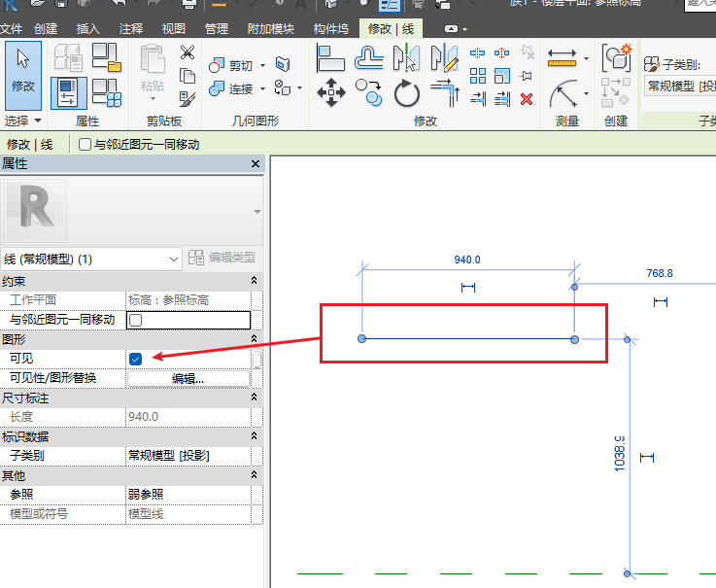
Task: Click the ribbon minimize toggle button
Action: (x=451, y=29)
